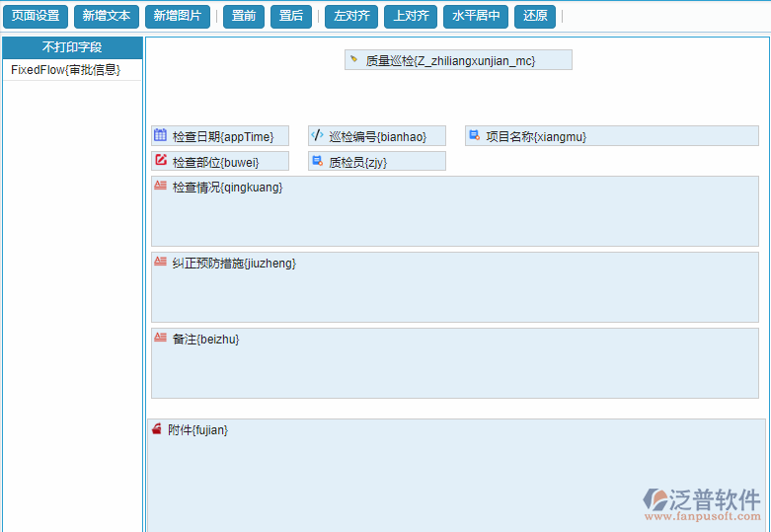Apply 左对齐 left alignment
This screenshot has height=532, width=771.
[351, 16]
